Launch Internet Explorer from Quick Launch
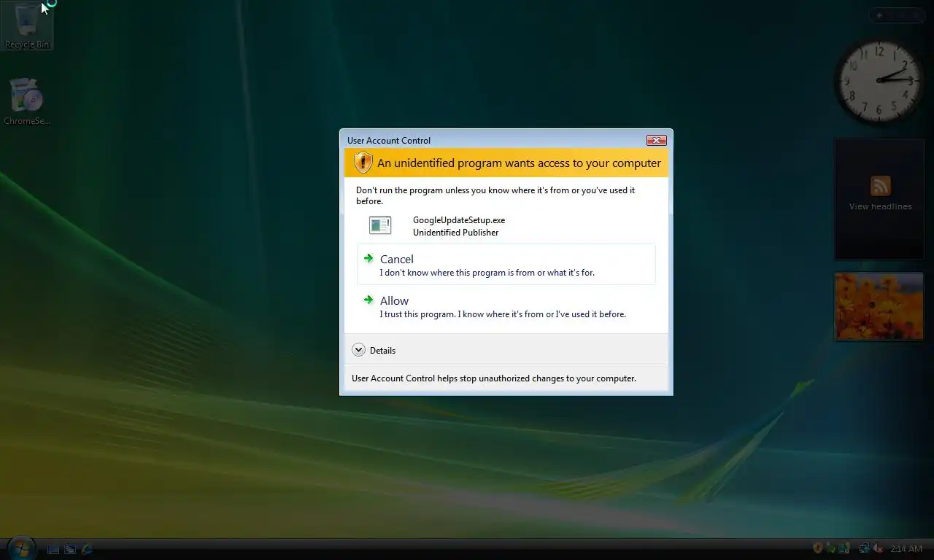This screenshot has height=560, width=934. pos(87,549)
